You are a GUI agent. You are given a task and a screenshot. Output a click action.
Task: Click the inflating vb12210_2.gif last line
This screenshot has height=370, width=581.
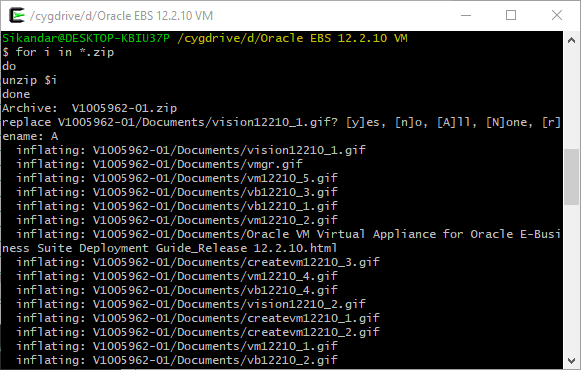(177, 360)
